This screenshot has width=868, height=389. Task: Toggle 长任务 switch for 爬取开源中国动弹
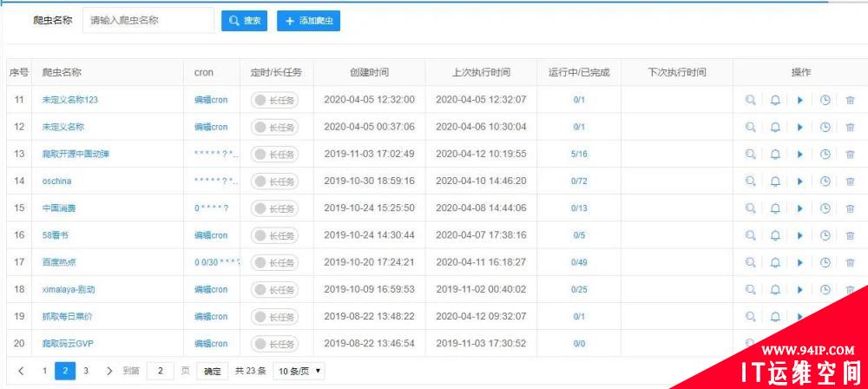coord(274,155)
